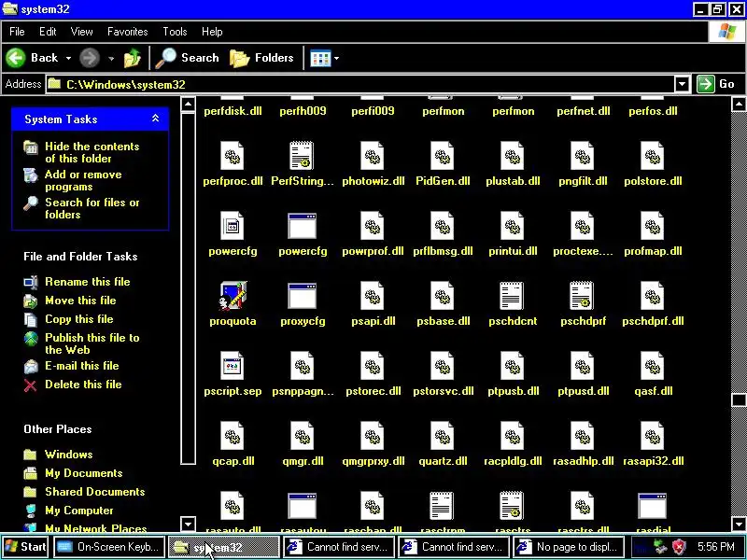Click task pane scroll down arrow
Image resolution: width=747 pixels, height=560 pixels.
pos(189,525)
